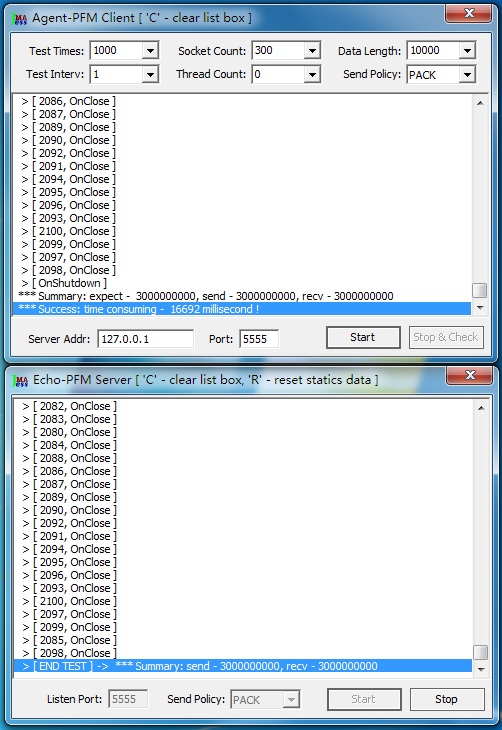502x730 pixels.
Task: Close the Agent-PFM Client window
Action: [468, 14]
